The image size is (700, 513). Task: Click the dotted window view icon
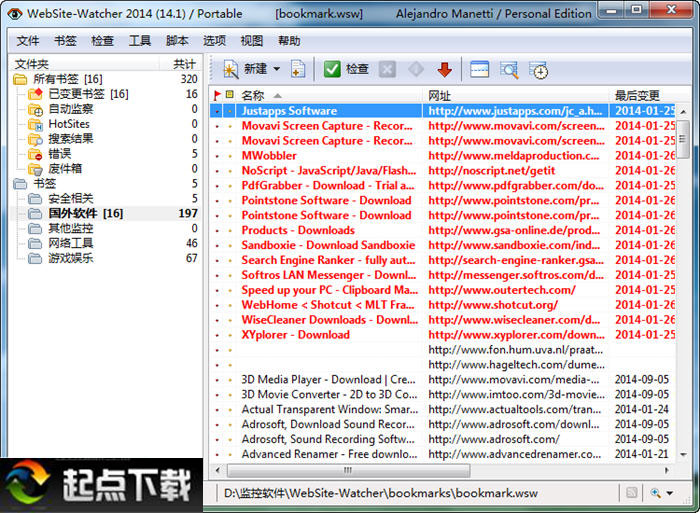pyautogui.click(x=479, y=70)
